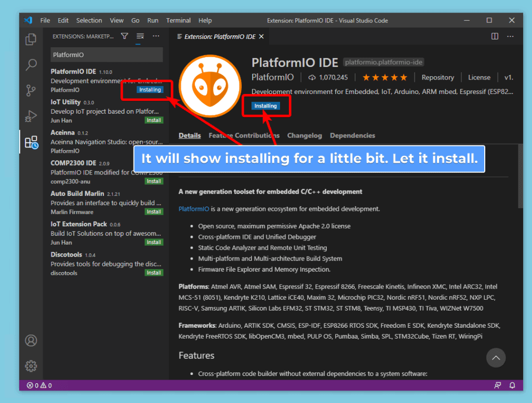This screenshot has height=403, width=532.
Task: Open editor more actions ellipsis
Action: pyautogui.click(x=510, y=36)
